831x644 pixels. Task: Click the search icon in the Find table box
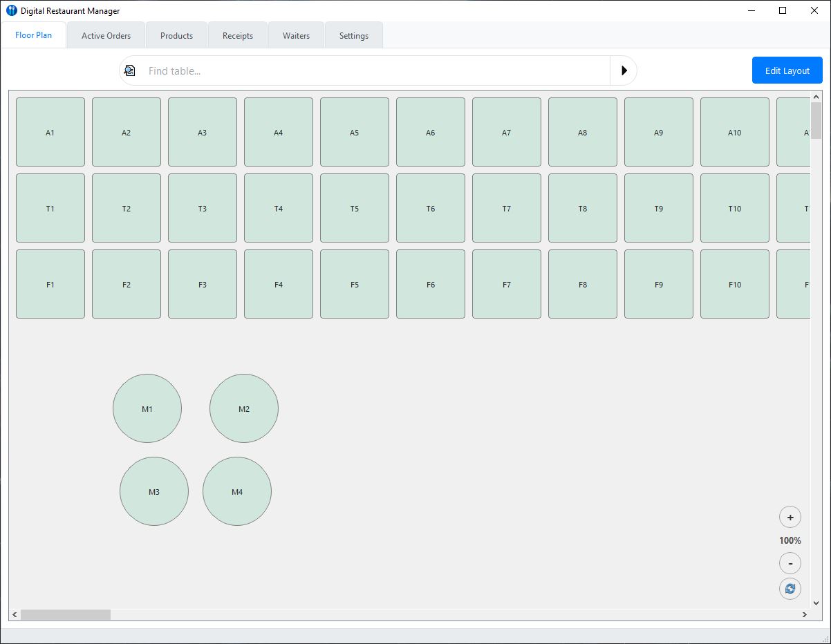pyautogui.click(x=130, y=70)
